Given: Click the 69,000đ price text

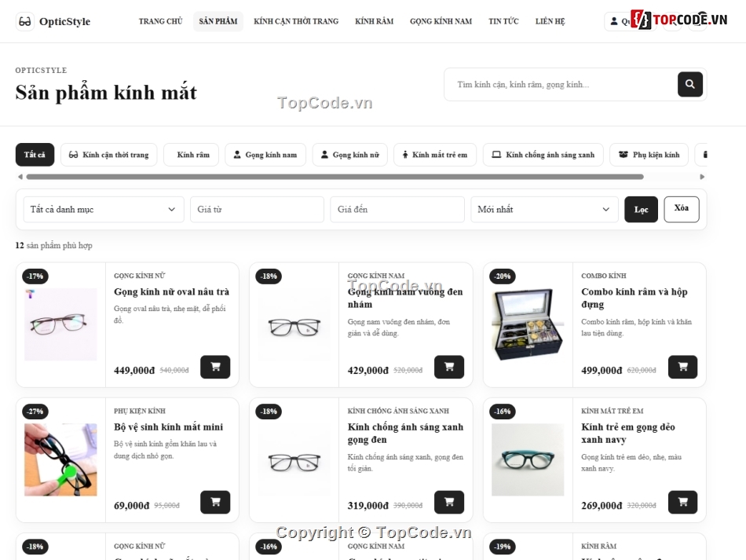Looking at the screenshot, I should click(132, 505).
